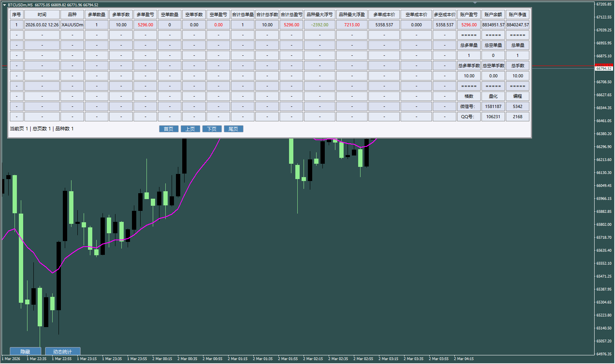The image size is (615, 364).
Task: Click the 量化 cell in the panel
Action: (x=493, y=96)
